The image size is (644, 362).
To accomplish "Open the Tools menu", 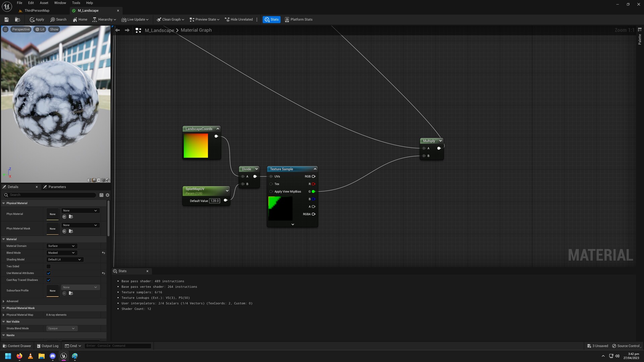I will 76,3.
